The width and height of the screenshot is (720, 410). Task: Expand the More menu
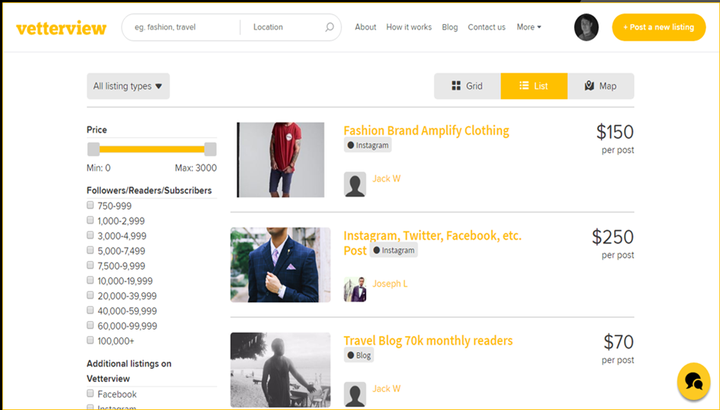(529, 27)
